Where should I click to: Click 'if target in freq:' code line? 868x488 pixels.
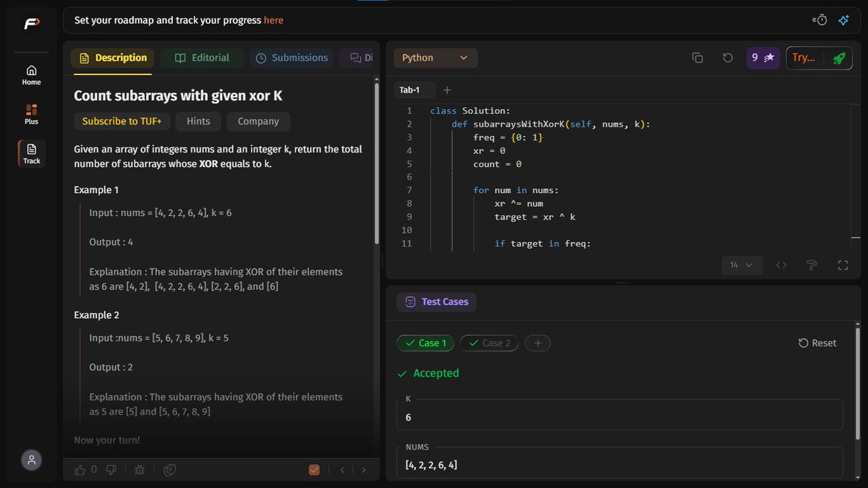click(542, 244)
